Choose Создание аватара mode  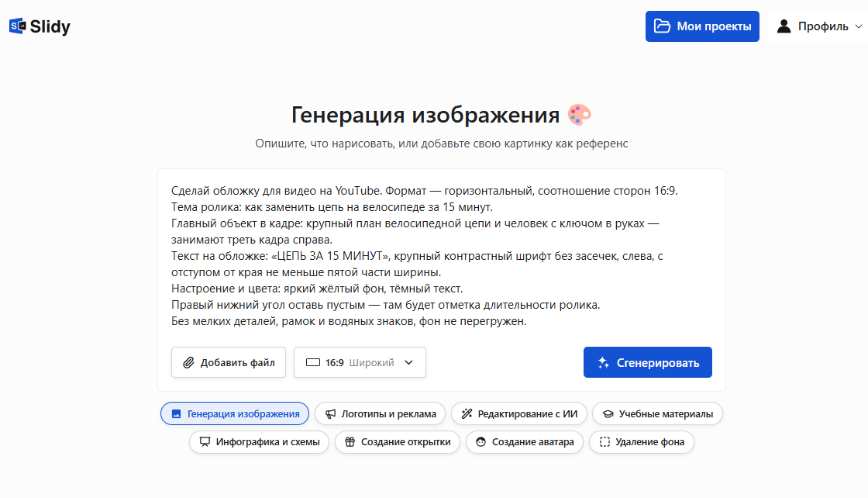pos(525,442)
